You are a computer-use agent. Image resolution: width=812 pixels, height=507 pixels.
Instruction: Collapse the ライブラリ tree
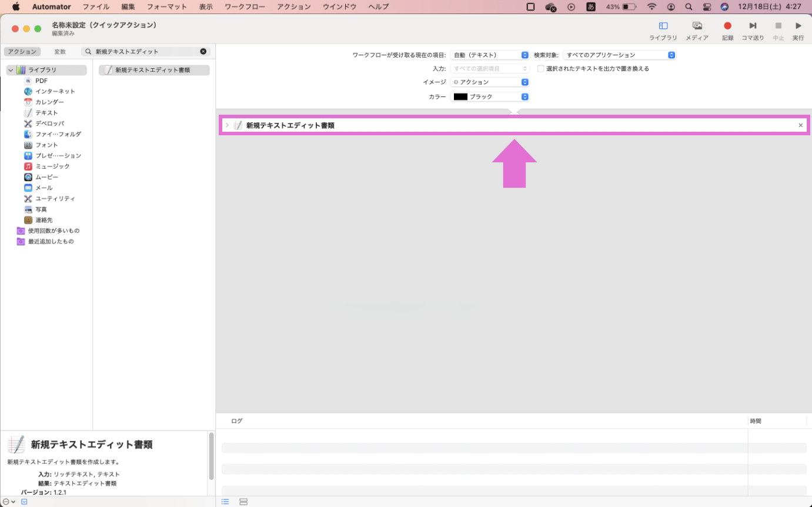[11, 70]
